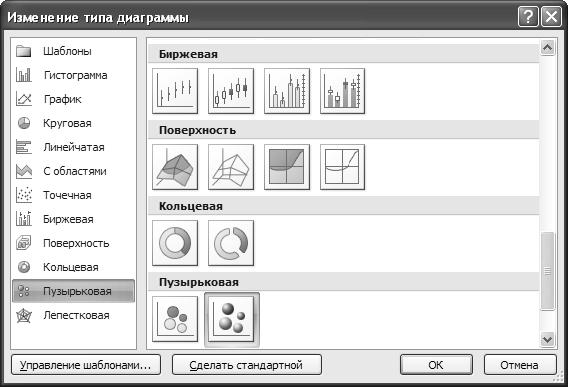Click the Биржевая stock chart sidebar icon
The height and width of the screenshot is (387, 568).
click(24, 219)
